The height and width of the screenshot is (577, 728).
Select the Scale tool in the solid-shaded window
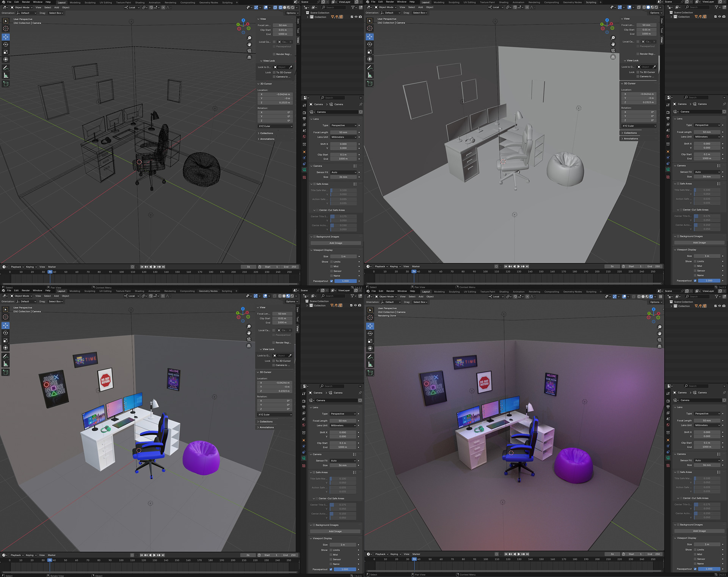tap(370, 52)
